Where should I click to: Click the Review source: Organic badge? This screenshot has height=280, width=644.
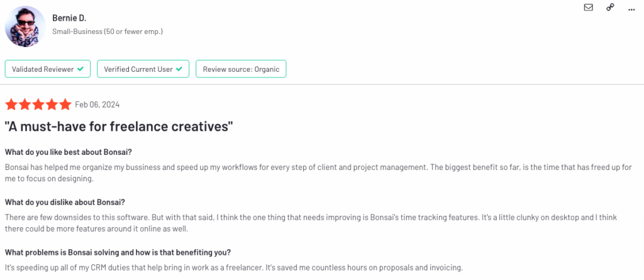pyautogui.click(x=241, y=69)
